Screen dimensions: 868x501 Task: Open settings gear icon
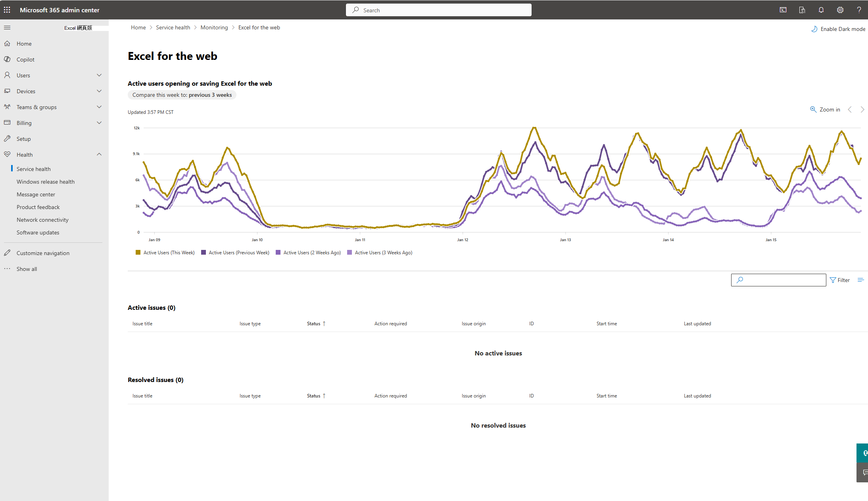840,10
